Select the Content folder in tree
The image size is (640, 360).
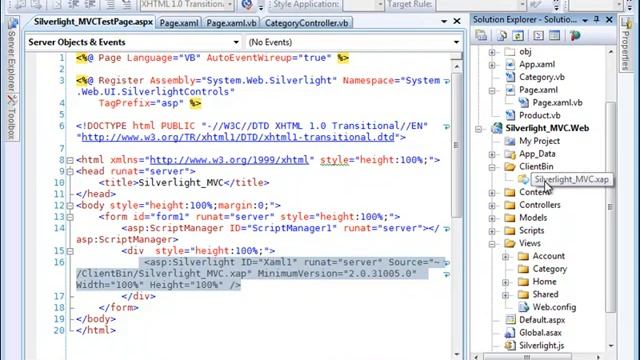click(535, 192)
